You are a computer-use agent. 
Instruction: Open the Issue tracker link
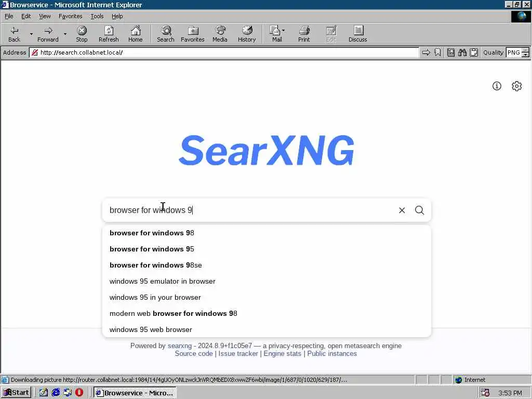pos(238,353)
